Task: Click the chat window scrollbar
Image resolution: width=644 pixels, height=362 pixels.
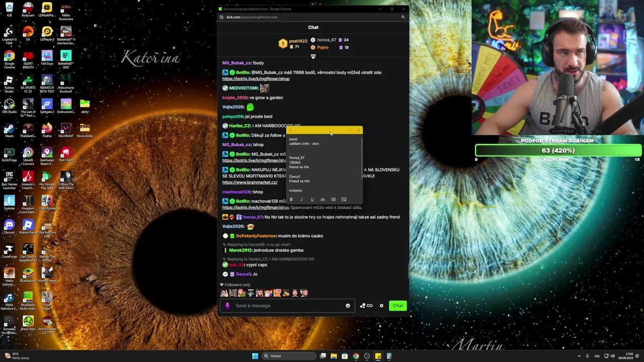Action: [408, 270]
